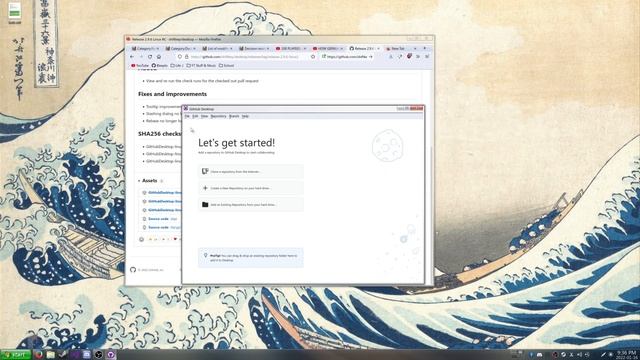This screenshot has width=640, height=360.
Task: Click the add-reaction smiley on the release page
Action: coord(142,240)
